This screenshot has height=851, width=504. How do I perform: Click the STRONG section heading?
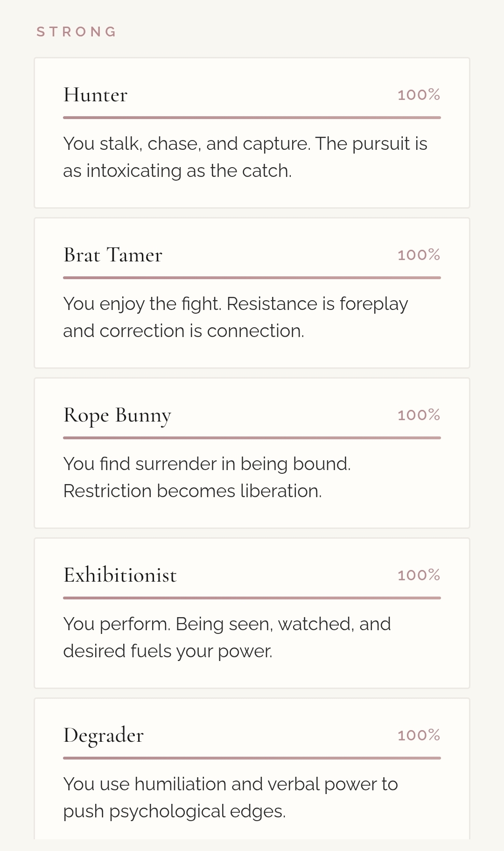(77, 32)
